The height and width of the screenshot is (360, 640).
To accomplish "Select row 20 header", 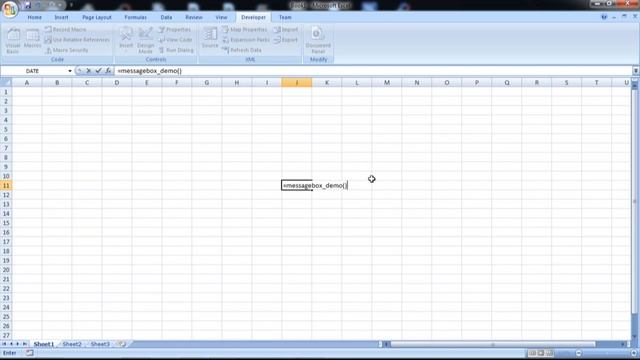I will pos(6,270).
